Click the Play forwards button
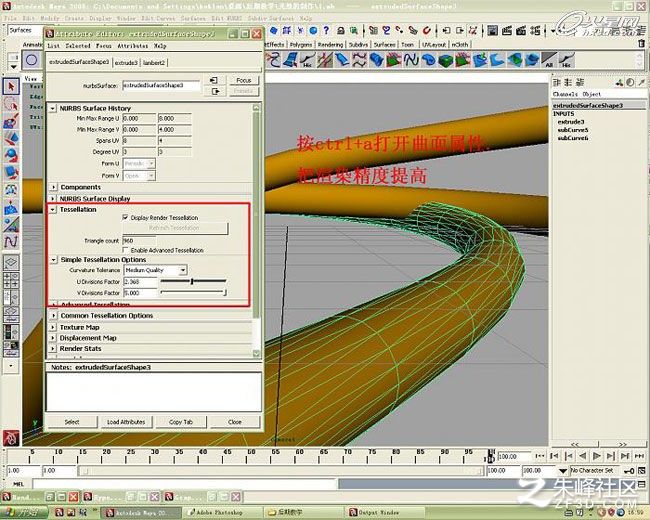The width and height of the screenshot is (650, 520). [597, 456]
